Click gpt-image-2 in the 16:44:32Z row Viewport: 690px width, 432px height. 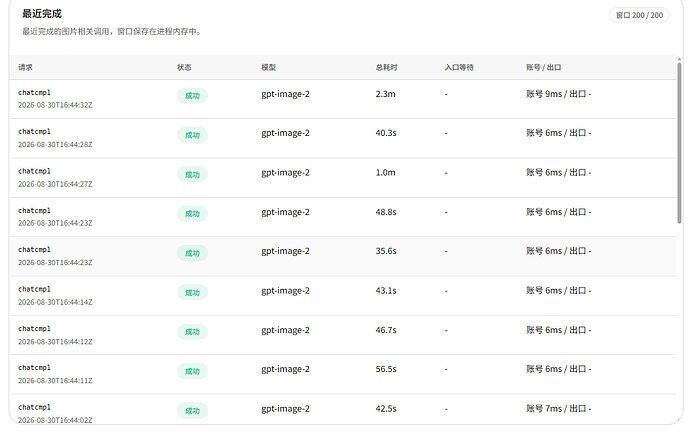click(286, 94)
